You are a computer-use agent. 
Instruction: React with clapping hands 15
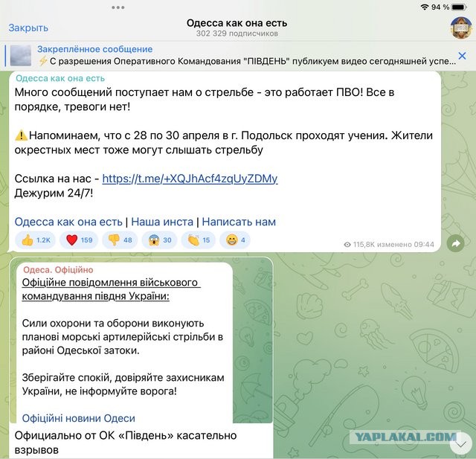[199, 240]
